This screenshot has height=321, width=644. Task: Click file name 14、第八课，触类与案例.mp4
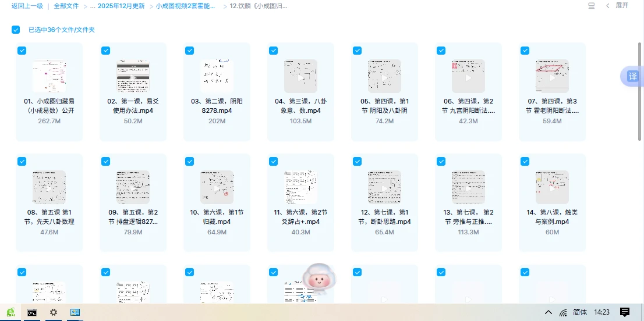coord(553,217)
